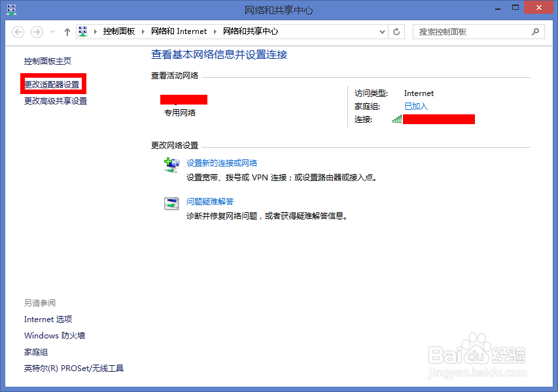Click the back navigation arrow
Screen dimensions: 558x392
pos(18,31)
